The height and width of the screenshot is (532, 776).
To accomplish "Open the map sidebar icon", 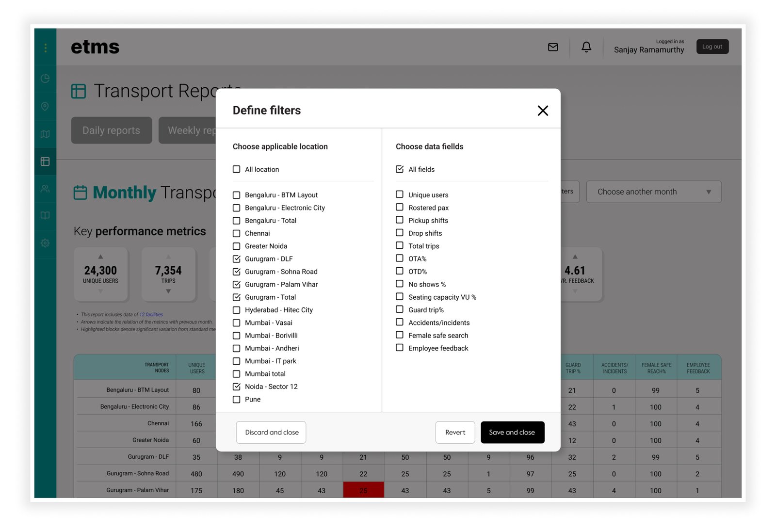I will point(45,134).
